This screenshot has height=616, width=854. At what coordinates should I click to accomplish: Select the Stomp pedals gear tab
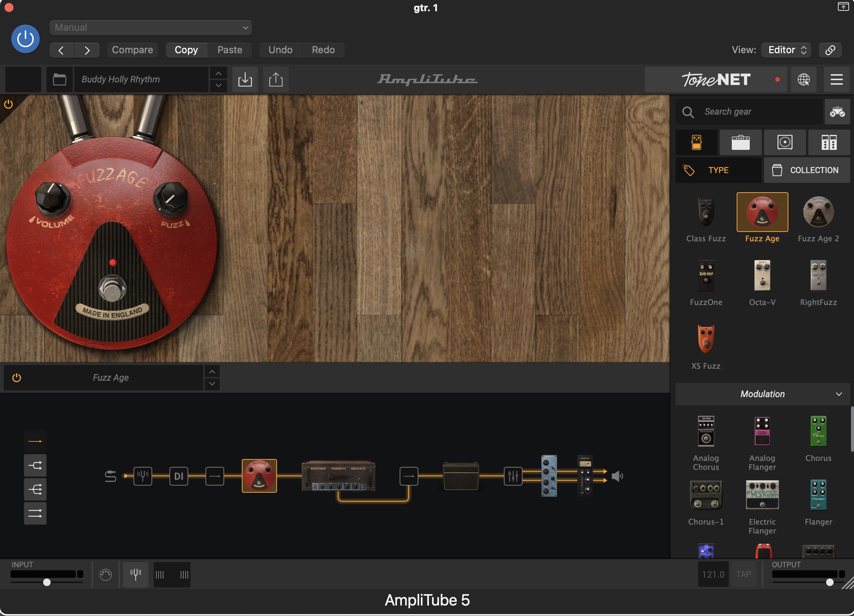tap(696, 143)
